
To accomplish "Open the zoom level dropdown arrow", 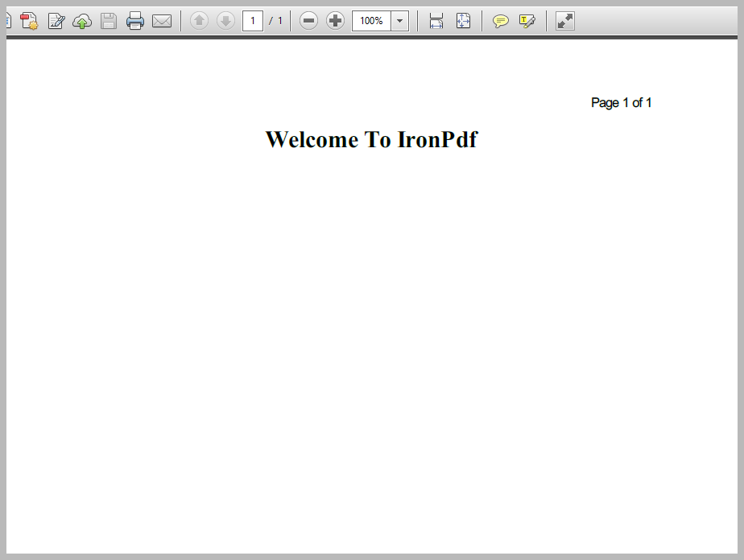I will [x=400, y=21].
